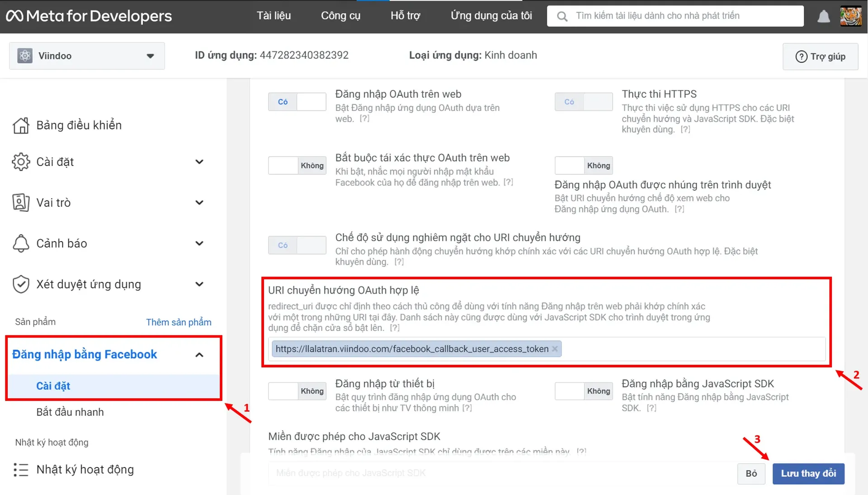Toggle Thực thi HTTPS switch
The height and width of the screenshot is (495, 868).
(x=584, y=102)
